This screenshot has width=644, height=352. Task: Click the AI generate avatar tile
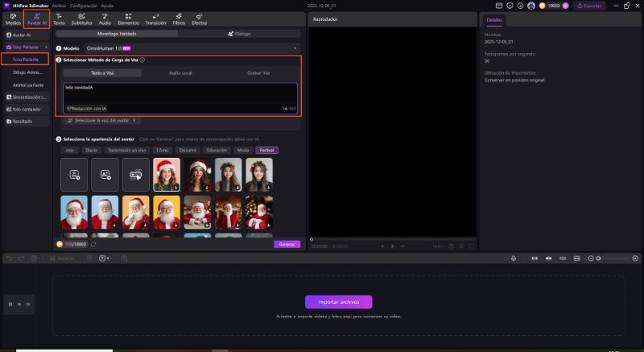pos(105,175)
